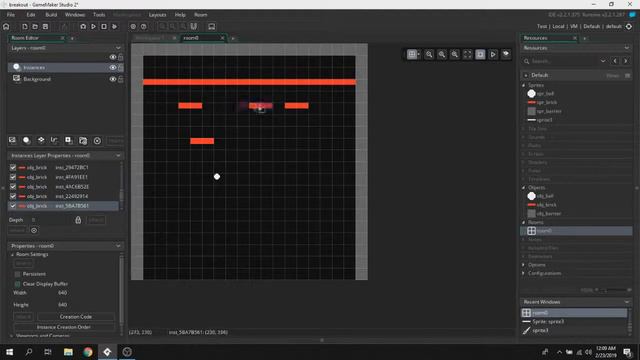640x360 pixels.
Task: Click the Open project folder icon
Action: (x=35, y=27)
